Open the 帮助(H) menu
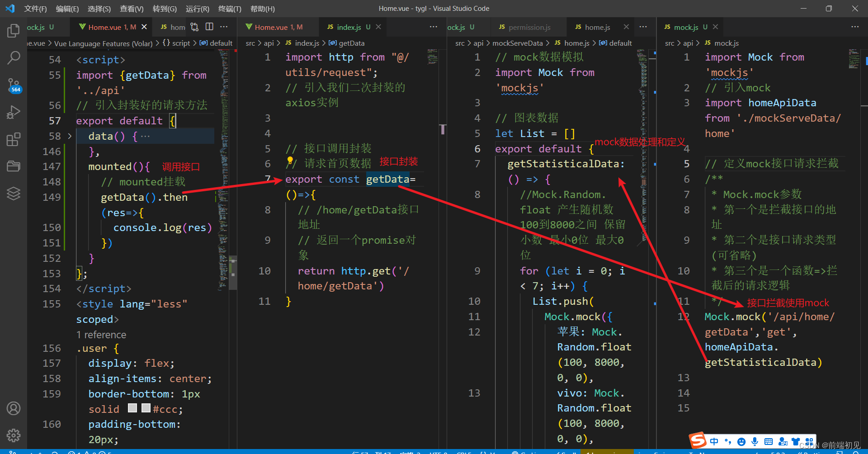The height and width of the screenshot is (454, 868). [x=262, y=9]
